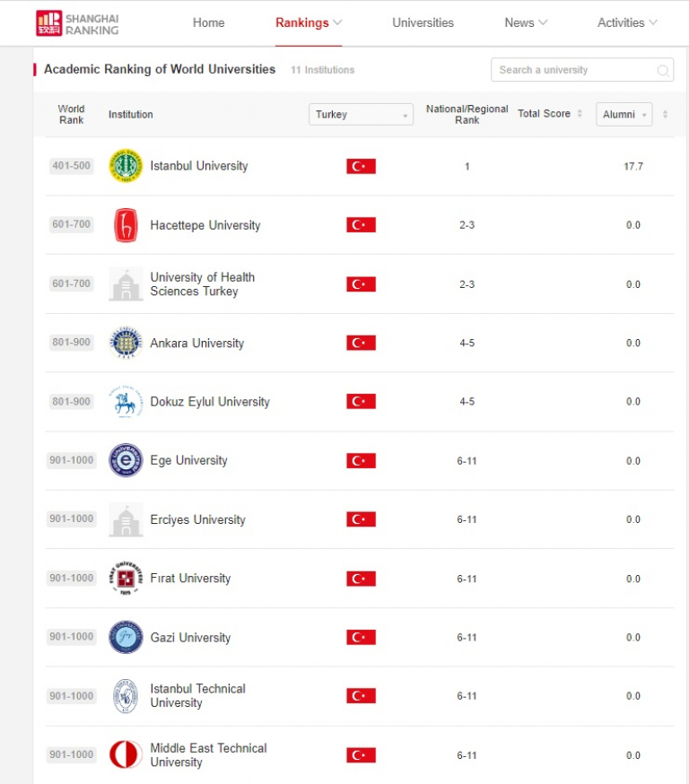
Task: Open the Alumni indicator dropdown
Action: pyautogui.click(x=624, y=115)
